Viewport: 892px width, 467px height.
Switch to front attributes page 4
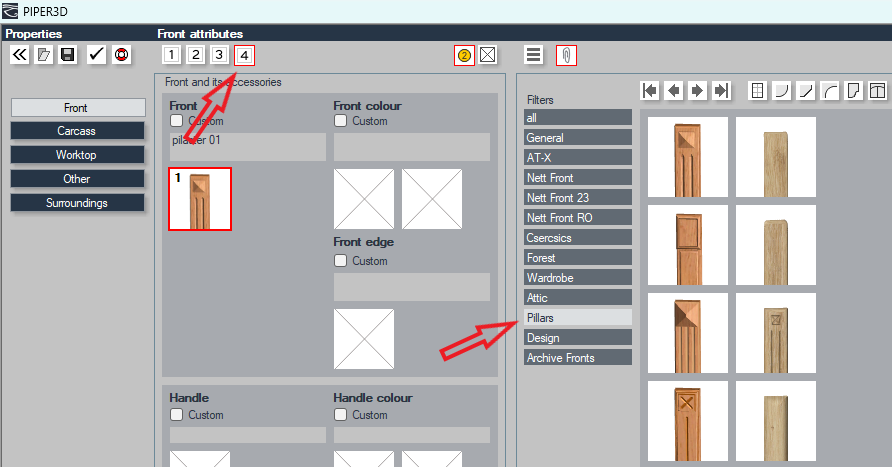coord(244,55)
